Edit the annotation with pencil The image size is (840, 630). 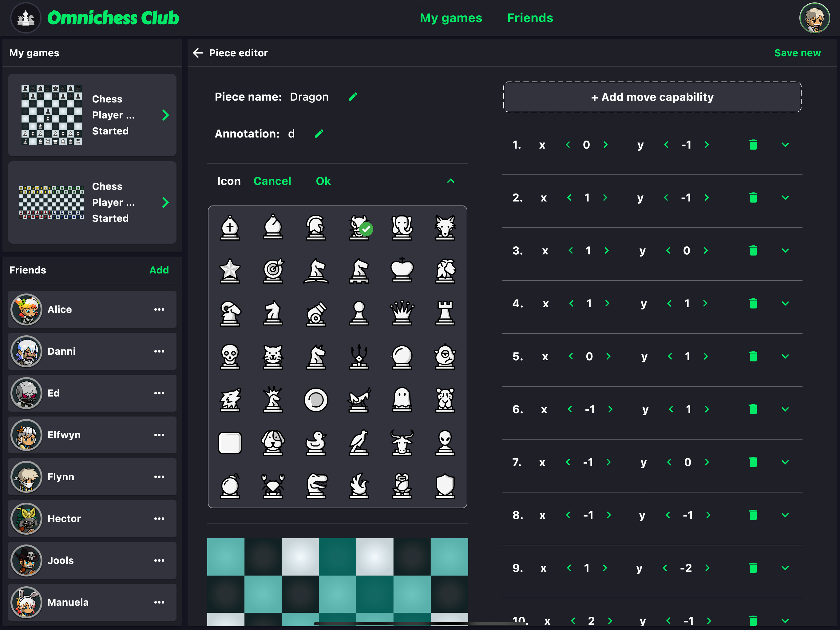(x=319, y=134)
